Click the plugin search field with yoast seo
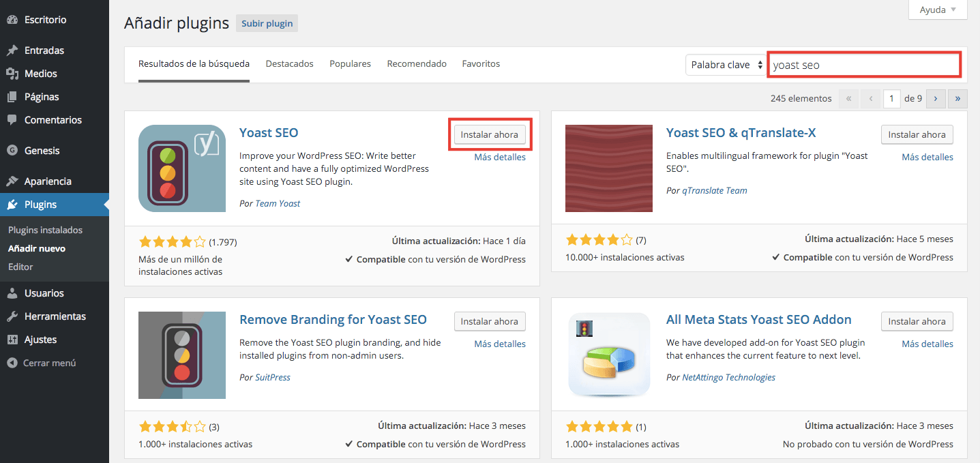 (864, 65)
